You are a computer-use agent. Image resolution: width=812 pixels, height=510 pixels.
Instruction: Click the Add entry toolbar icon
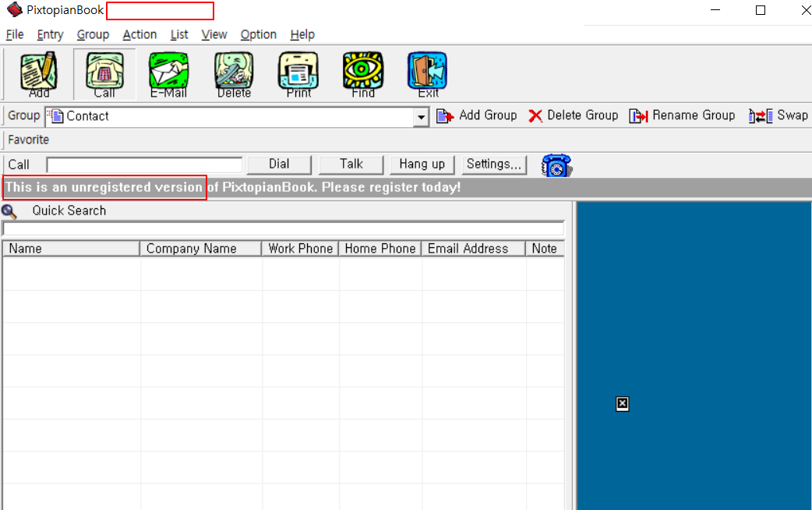tap(39, 74)
